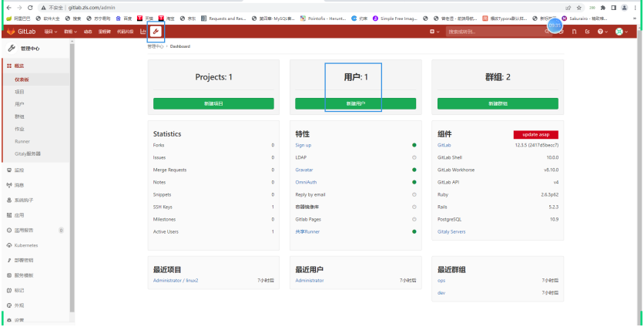This screenshot has height=327, width=644.
Task: Open the Gravatar feature link
Action: (304, 170)
